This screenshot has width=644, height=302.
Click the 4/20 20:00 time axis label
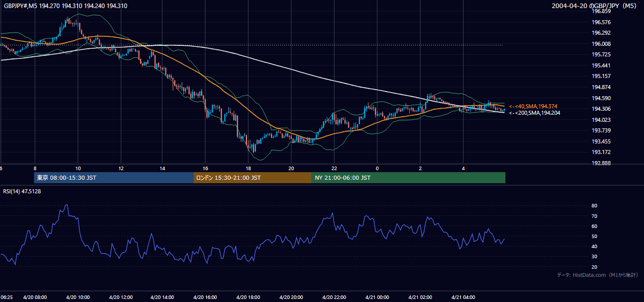(x=291, y=297)
